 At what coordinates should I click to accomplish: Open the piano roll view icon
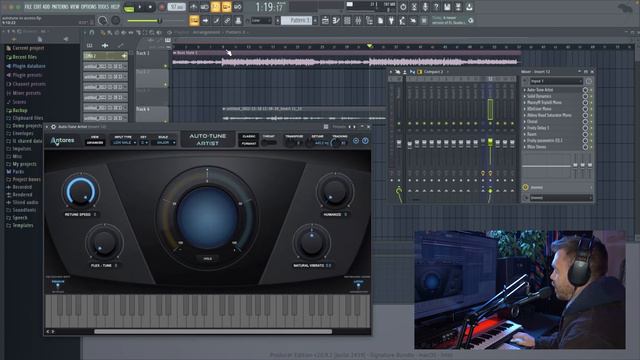336,20
